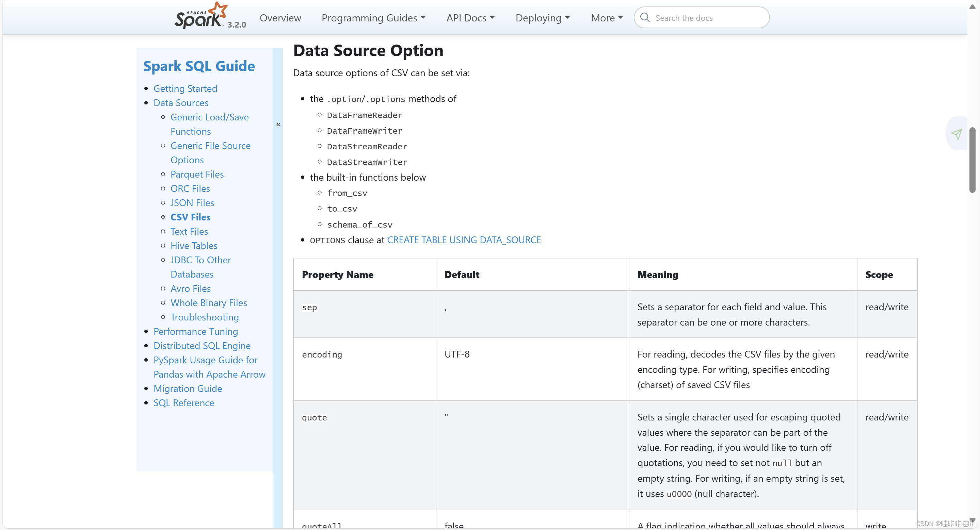Collapse the sidebar with the « toggle
Screen dimensions: 980x530
point(278,124)
